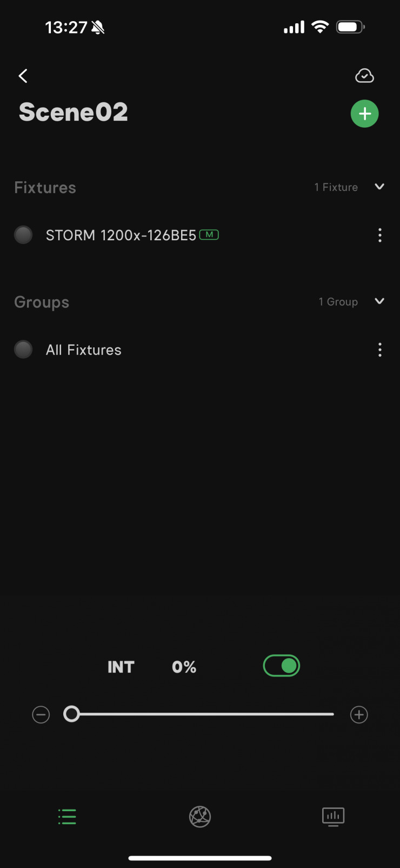Tap the STORM 1200x-126BE5 fixture name
This screenshot has width=400, height=868.
coord(121,235)
